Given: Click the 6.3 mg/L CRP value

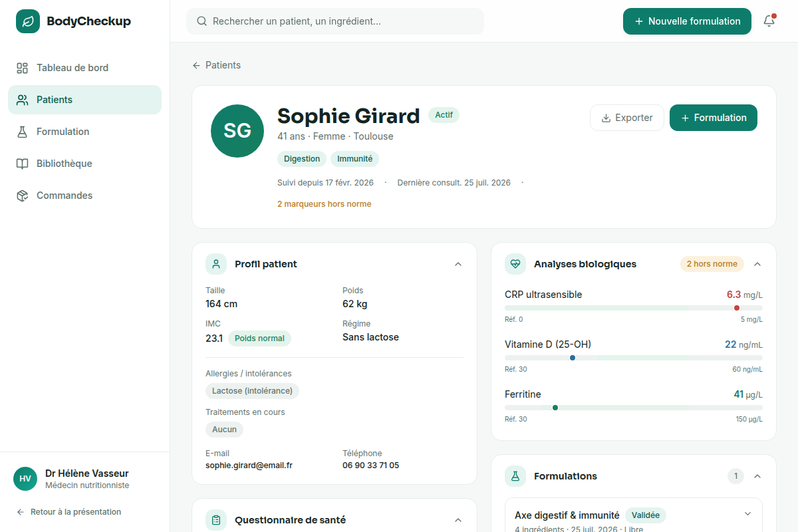Looking at the screenshot, I should (x=744, y=295).
